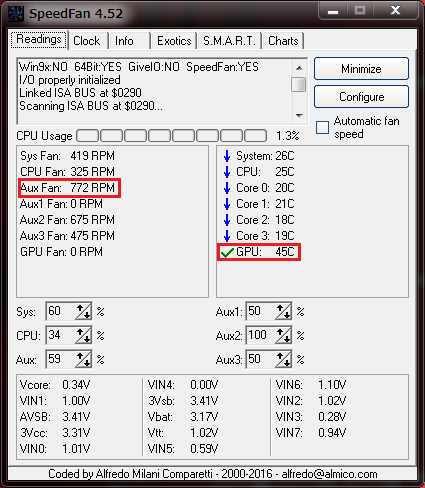This screenshot has height=488, width=425.
Task: Close the SpeedFan window
Action: [395, 10]
